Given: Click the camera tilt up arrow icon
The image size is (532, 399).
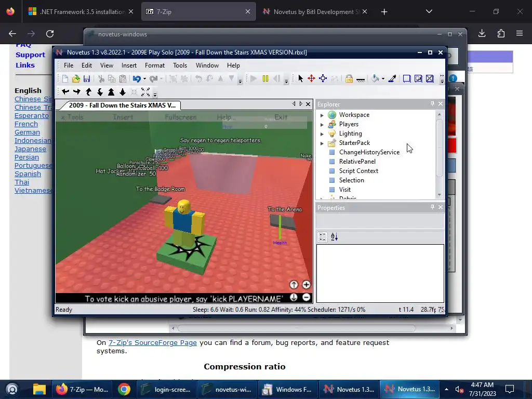Looking at the screenshot, I should point(88,91).
